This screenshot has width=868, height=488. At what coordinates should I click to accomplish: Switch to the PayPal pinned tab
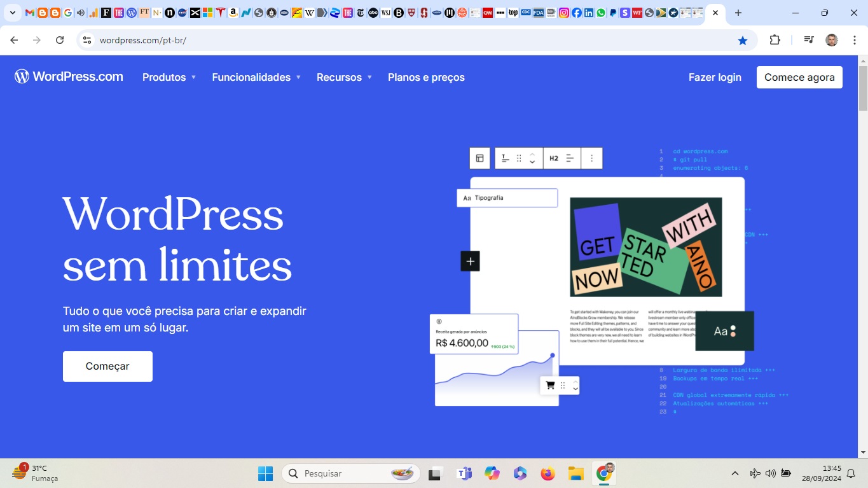(613, 13)
